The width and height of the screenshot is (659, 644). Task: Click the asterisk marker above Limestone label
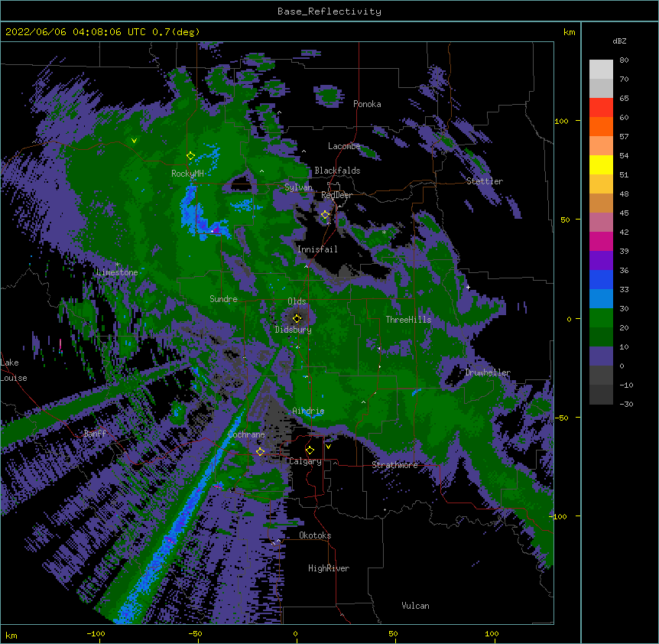click(117, 265)
